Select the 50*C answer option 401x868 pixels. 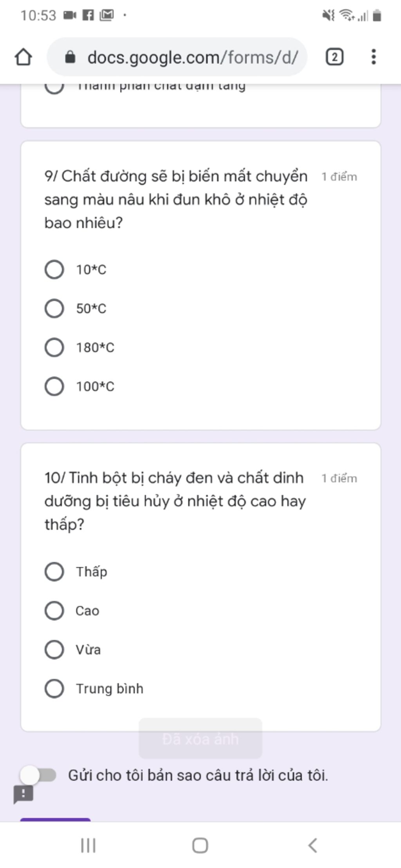pyautogui.click(x=54, y=309)
